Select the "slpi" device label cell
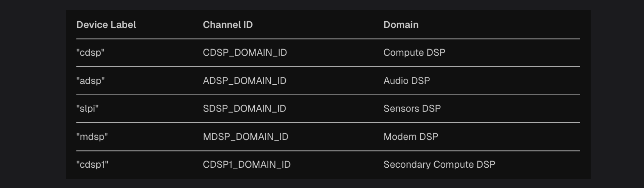Viewport: 644px width, 188px height. 87,109
